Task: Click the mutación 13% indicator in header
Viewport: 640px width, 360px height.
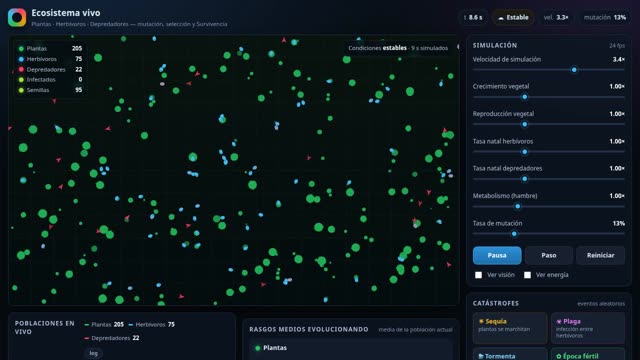Action: (605, 18)
